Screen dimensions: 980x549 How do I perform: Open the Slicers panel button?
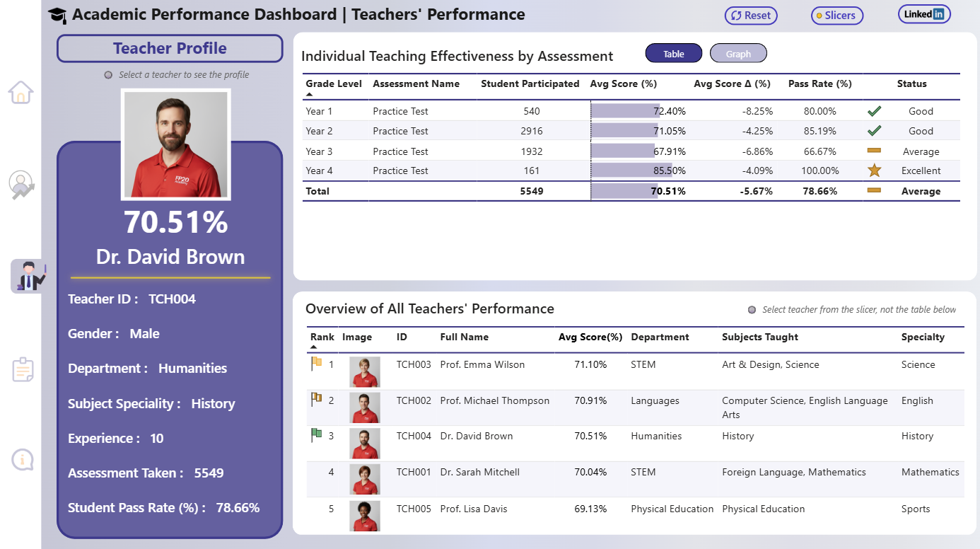(837, 16)
